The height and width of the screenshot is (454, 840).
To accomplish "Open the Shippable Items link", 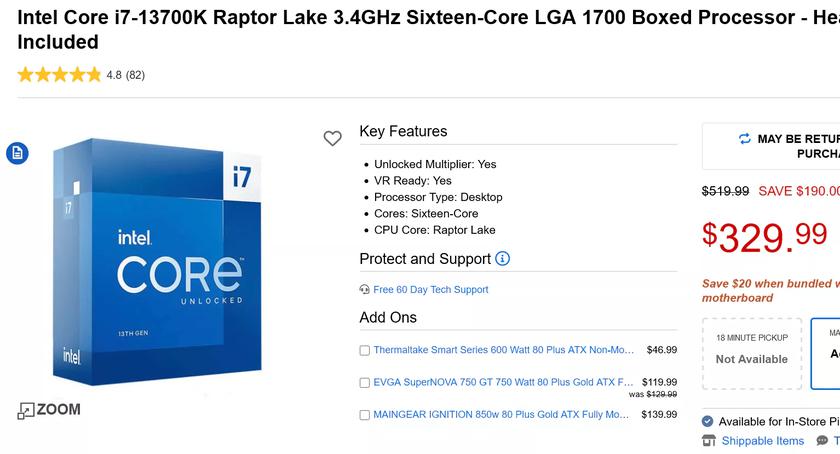I will 762,441.
